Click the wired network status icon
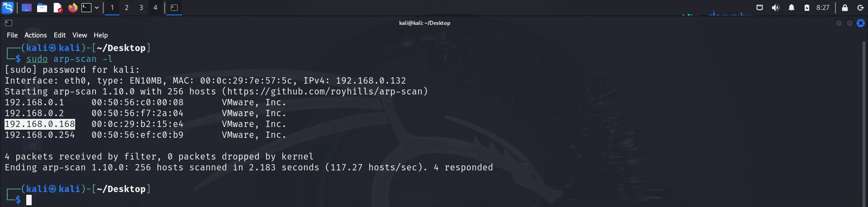This screenshot has height=207, width=868. (x=759, y=8)
